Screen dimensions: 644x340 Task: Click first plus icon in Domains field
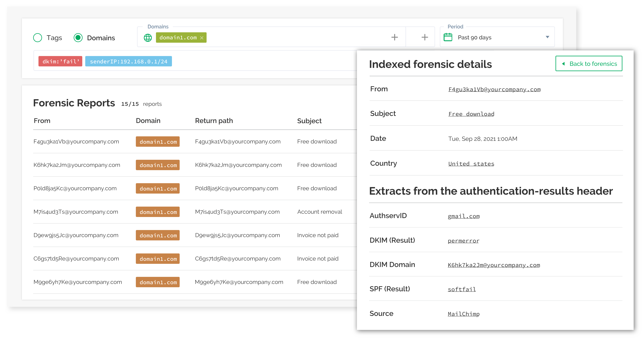395,37
